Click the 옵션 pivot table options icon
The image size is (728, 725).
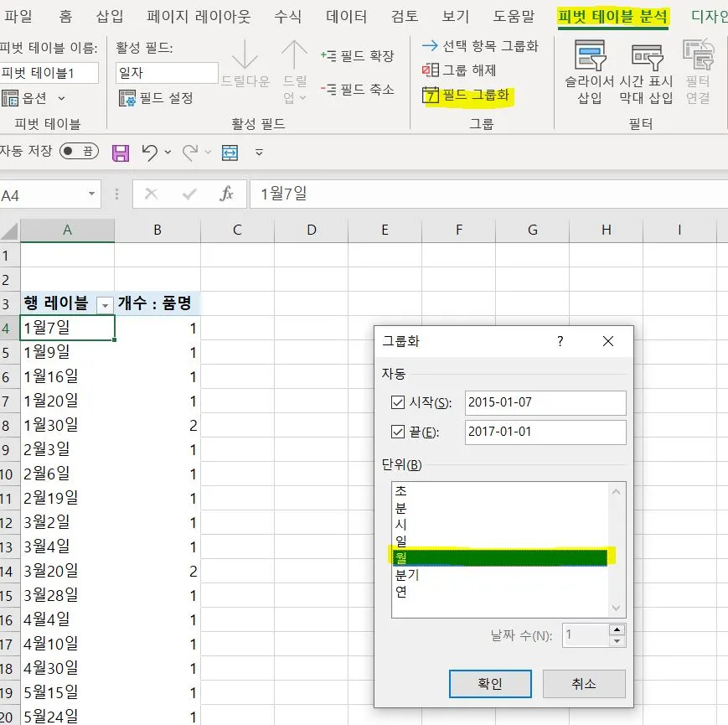coord(10,98)
